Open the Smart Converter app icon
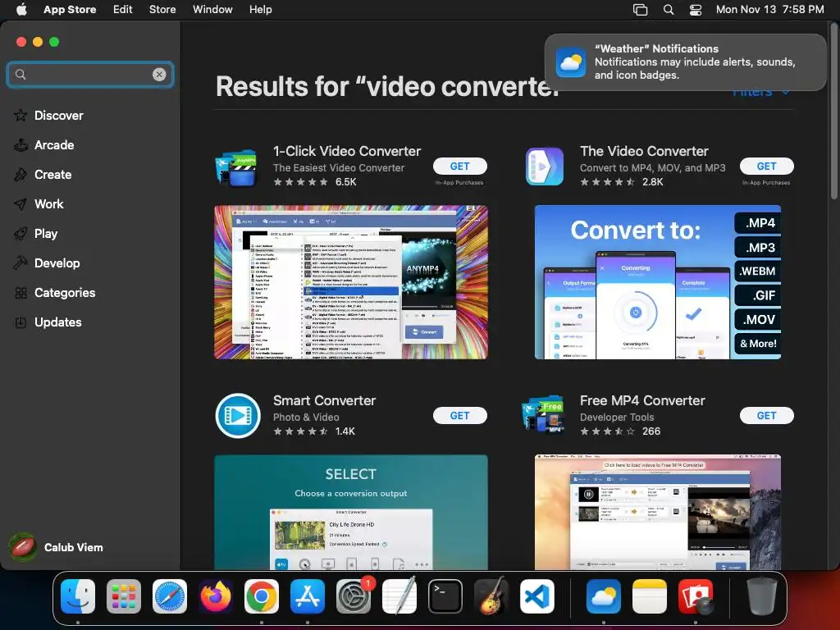Viewport: 840px width, 630px height. 238,416
